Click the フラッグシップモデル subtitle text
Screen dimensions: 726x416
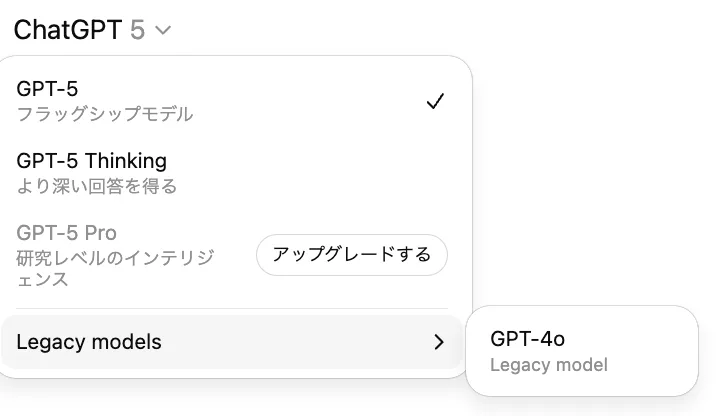pos(105,114)
